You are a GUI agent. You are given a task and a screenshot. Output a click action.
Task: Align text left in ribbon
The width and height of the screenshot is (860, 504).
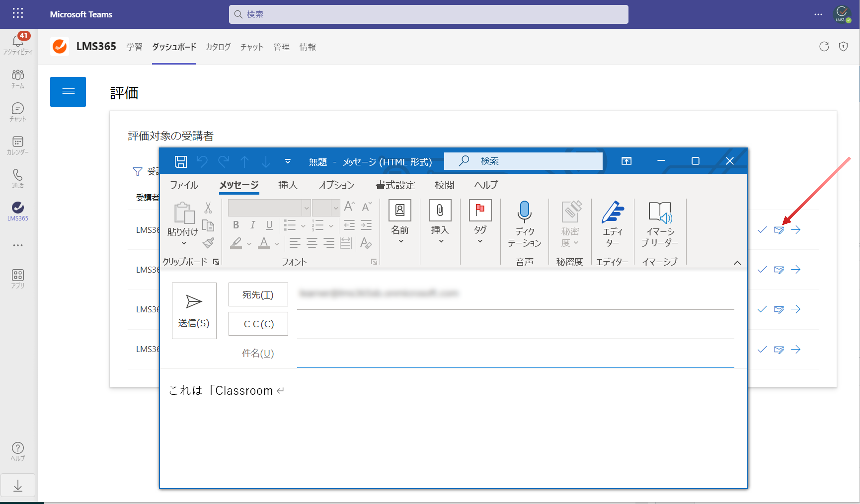[x=295, y=243]
